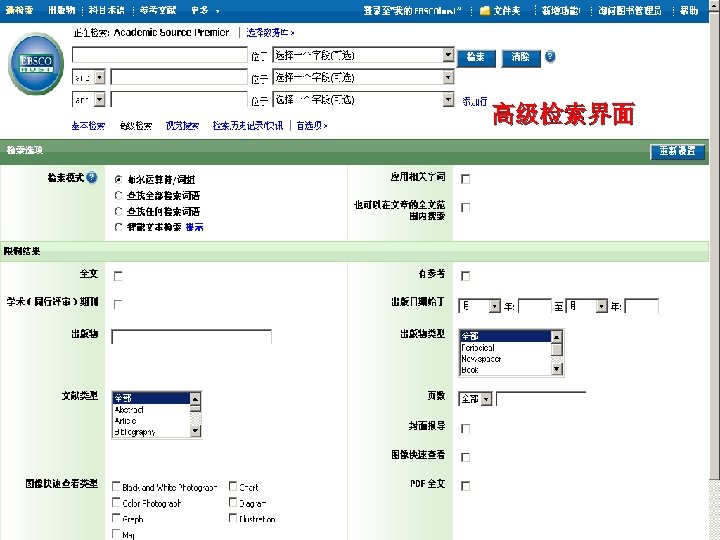Click Add Row link
This screenshot has width=720, height=540.
[475, 101]
